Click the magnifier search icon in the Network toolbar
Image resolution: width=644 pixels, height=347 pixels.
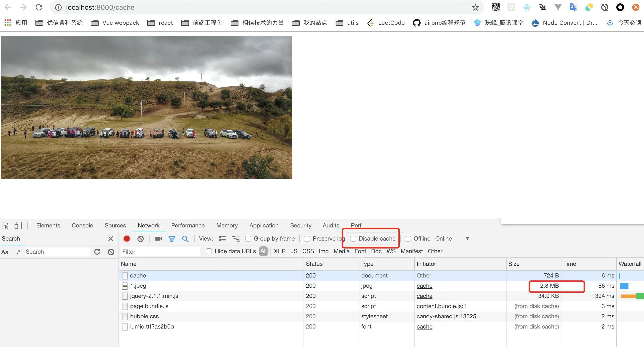185,239
